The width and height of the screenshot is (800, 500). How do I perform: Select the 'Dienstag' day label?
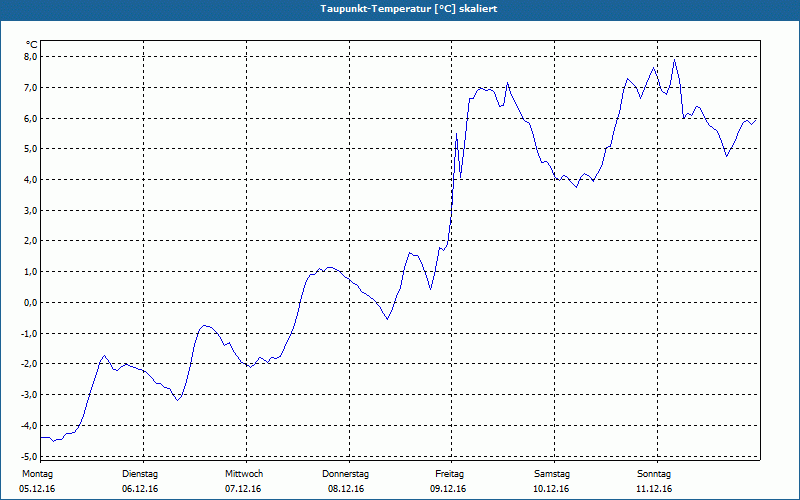coord(140,474)
